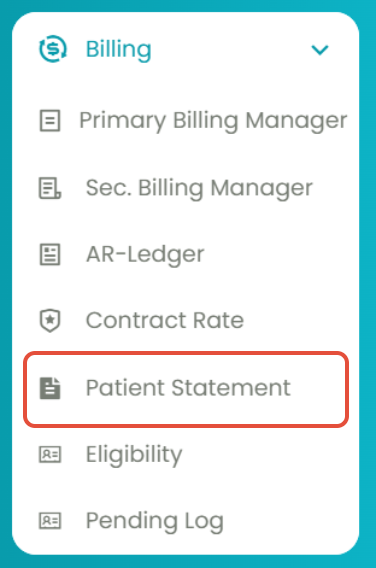Screen dimensions: 376x568
Task: Navigate to the Eligibility text link
Action: point(134,455)
